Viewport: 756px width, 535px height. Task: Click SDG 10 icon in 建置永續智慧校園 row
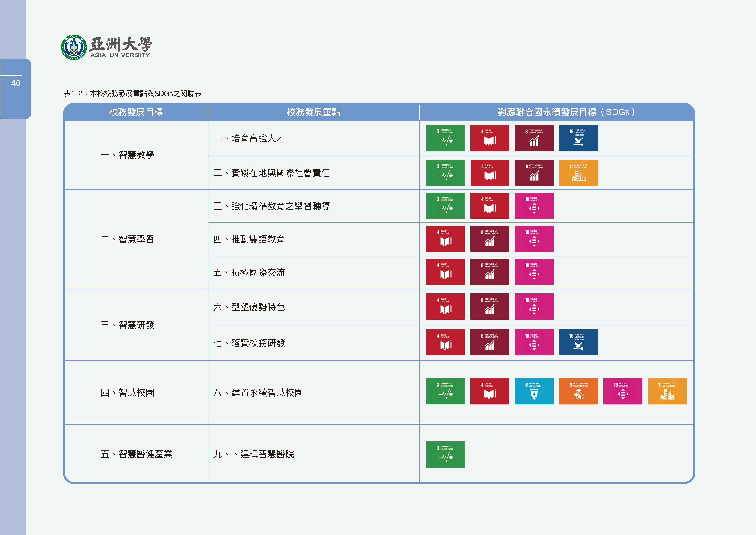[623, 391]
